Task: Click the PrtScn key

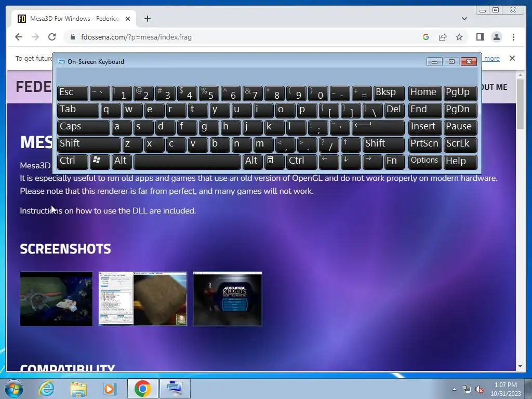Action: pos(425,144)
